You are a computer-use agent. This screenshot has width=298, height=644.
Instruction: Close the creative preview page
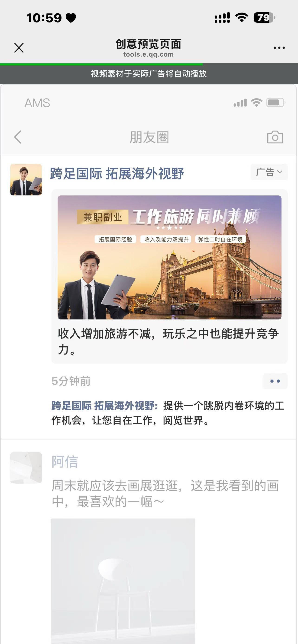[19, 48]
